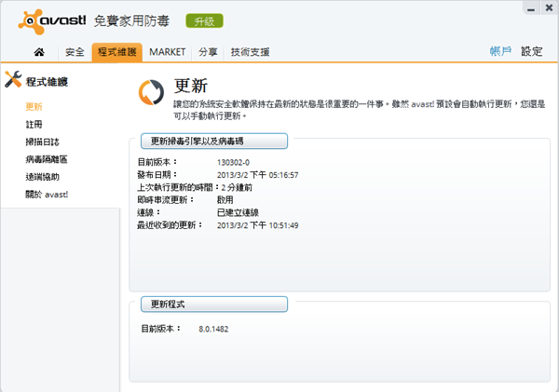This screenshot has width=559, height=392.
Task: Open 關於 avast! page
Action: coord(47,195)
